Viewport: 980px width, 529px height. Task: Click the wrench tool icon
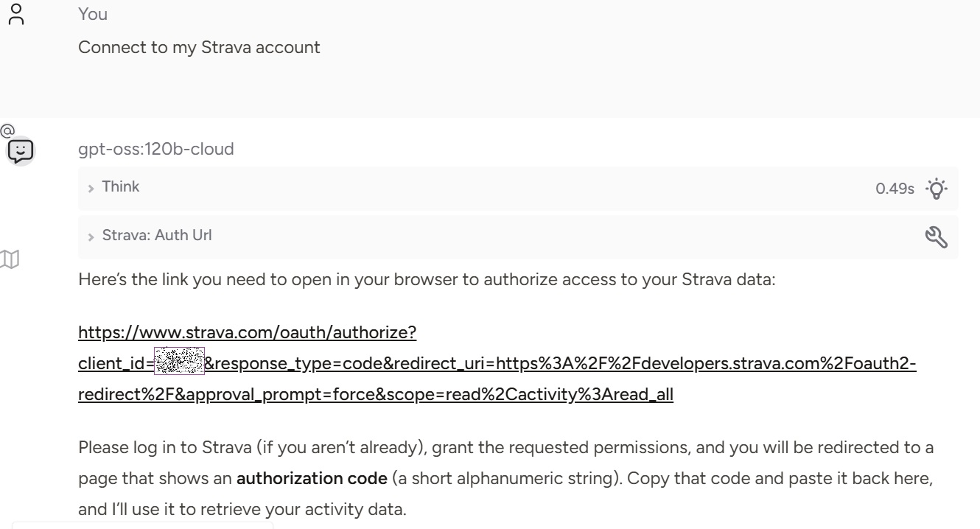(x=936, y=237)
